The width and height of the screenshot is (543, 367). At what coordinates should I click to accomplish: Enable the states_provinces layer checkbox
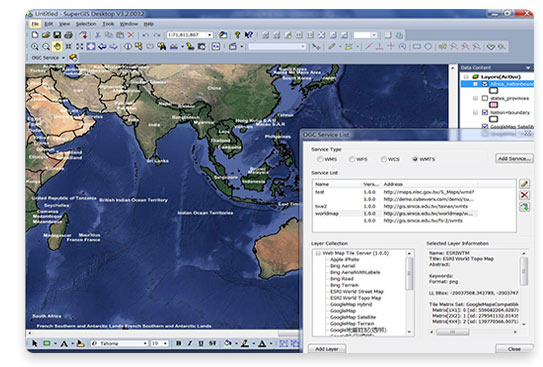tap(485, 98)
